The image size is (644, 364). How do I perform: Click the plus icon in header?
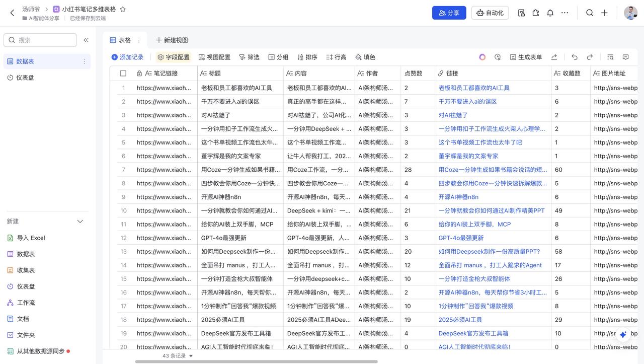tap(604, 13)
